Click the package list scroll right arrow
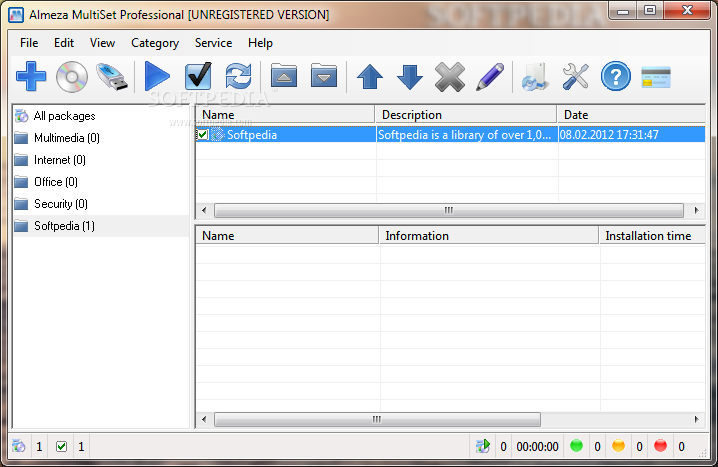 coord(696,211)
